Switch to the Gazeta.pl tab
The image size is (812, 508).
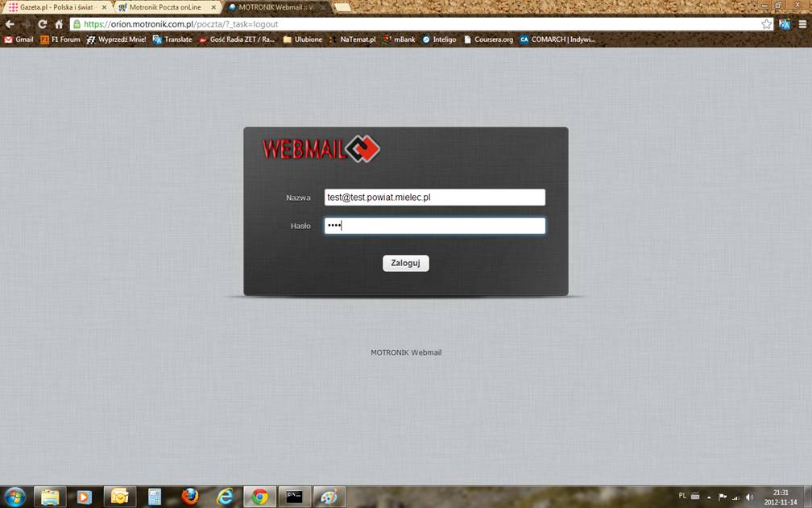pyautogui.click(x=53, y=6)
